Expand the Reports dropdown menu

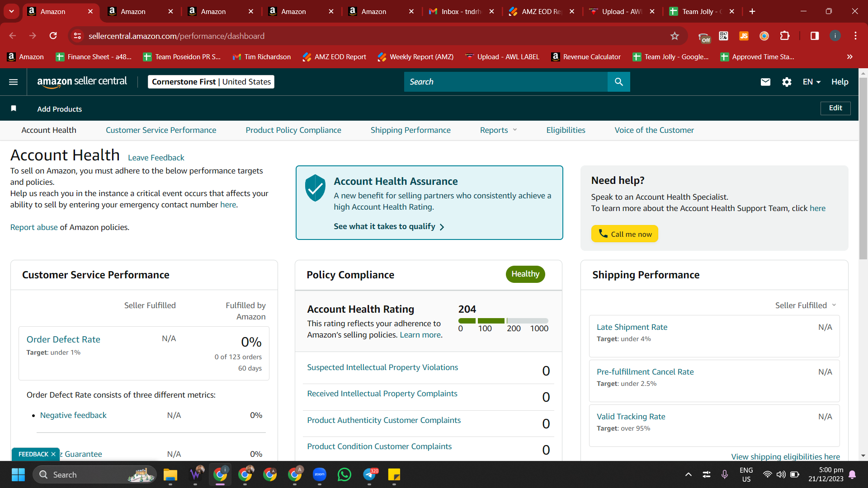pyautogui.click(x=498, y=130)
